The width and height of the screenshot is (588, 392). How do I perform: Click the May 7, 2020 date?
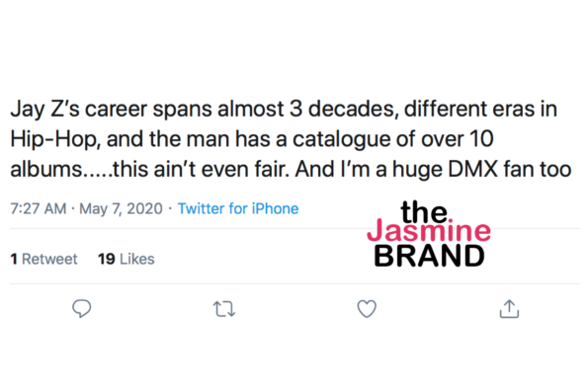click(121, 208)
